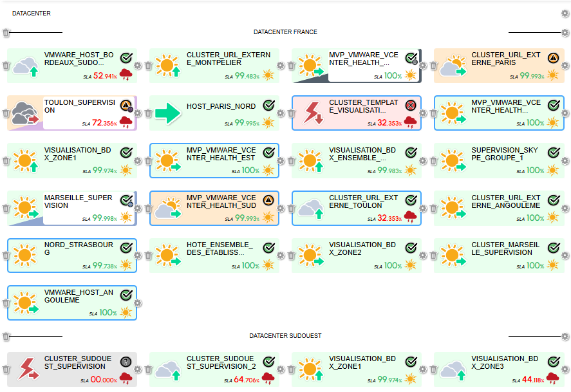Open the MARSEILLE_SUPERVISION widget title

[x=78, y=201]
